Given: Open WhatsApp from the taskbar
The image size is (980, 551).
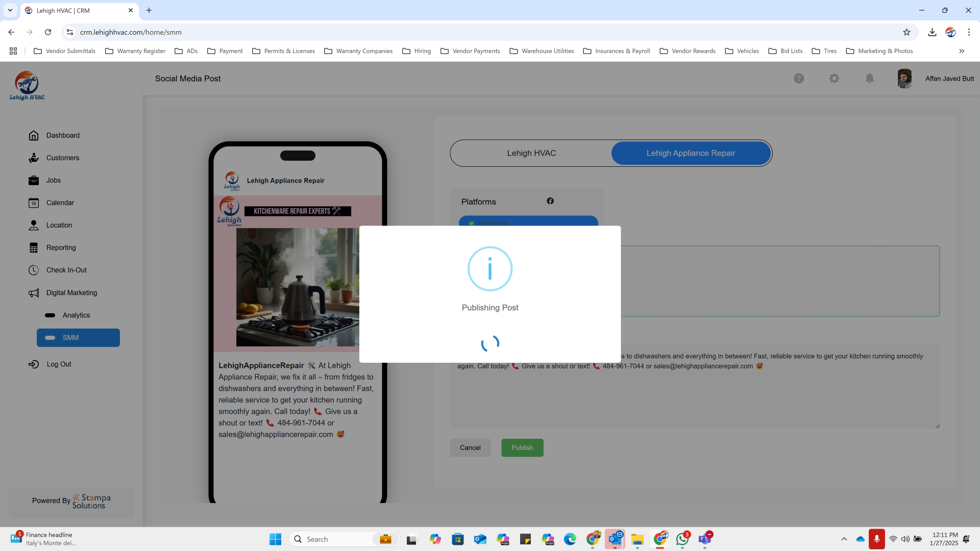Looking at the screenshot, I should [x=682, y=539].
